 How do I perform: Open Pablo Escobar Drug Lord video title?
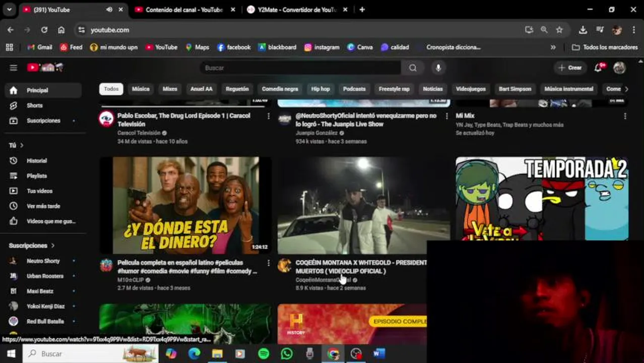tap(183, 120)
